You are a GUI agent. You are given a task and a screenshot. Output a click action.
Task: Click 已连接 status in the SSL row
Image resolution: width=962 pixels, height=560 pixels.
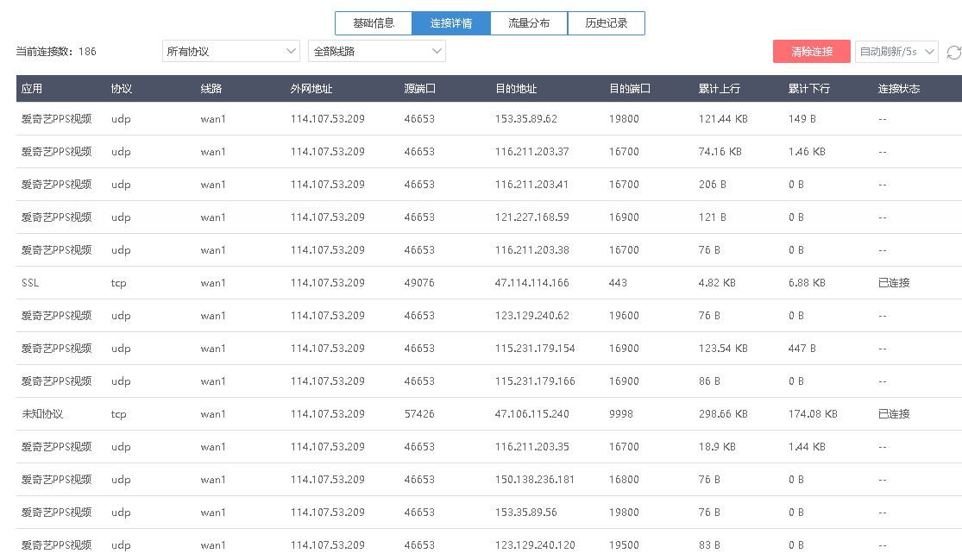click(x=894, y=283)
